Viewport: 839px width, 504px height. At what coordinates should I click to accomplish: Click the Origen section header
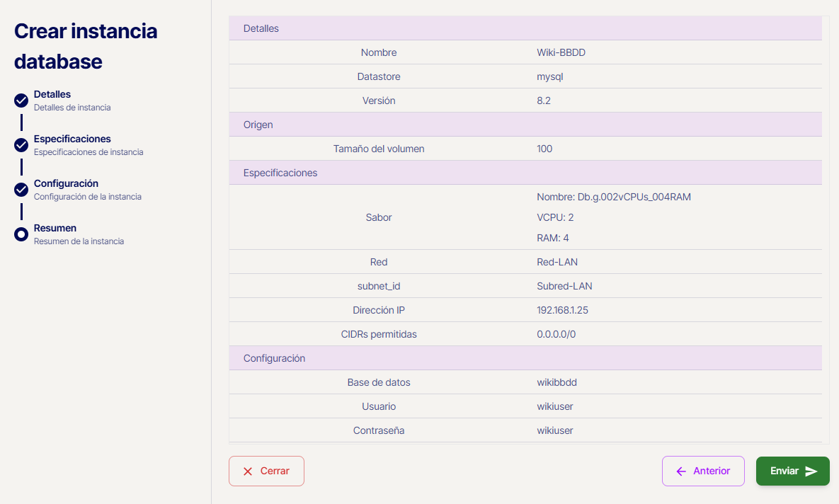(x=258, y=125)
